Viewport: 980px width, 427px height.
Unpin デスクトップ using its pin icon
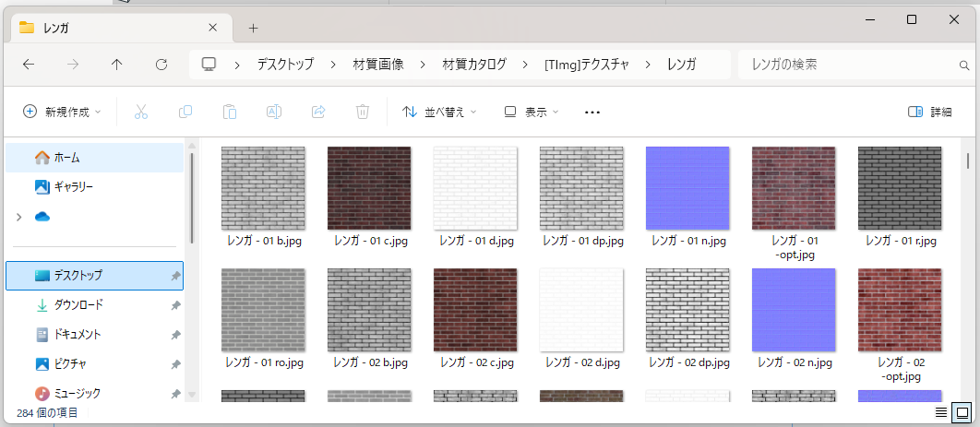point(176,276)
